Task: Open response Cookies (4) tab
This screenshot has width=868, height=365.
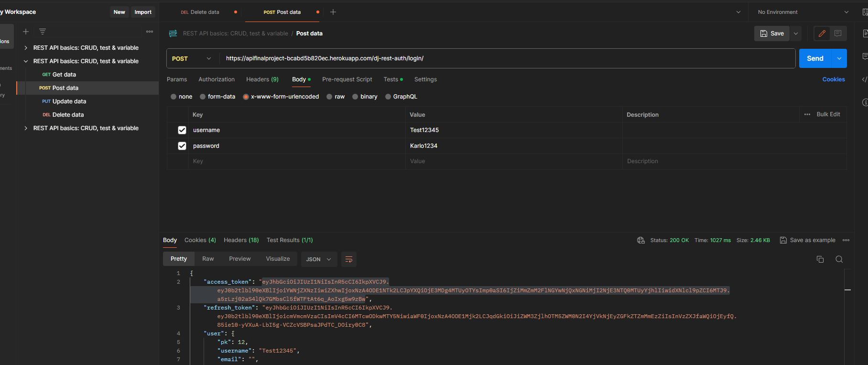Action: pos(200,240)
